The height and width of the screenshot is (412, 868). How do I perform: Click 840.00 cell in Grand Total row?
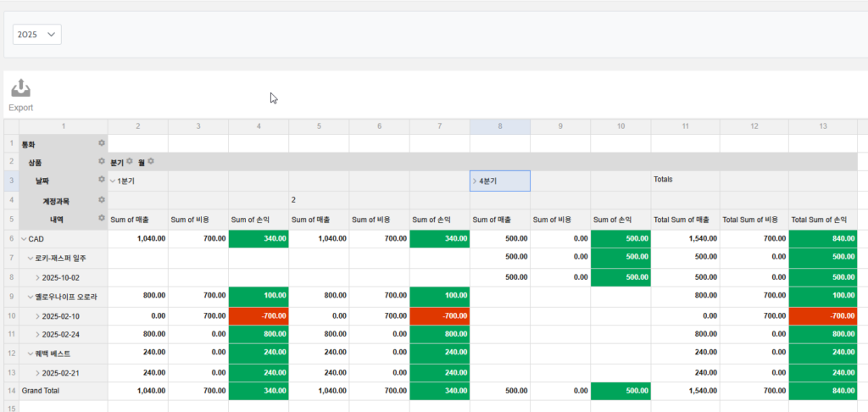pos(823,391)
